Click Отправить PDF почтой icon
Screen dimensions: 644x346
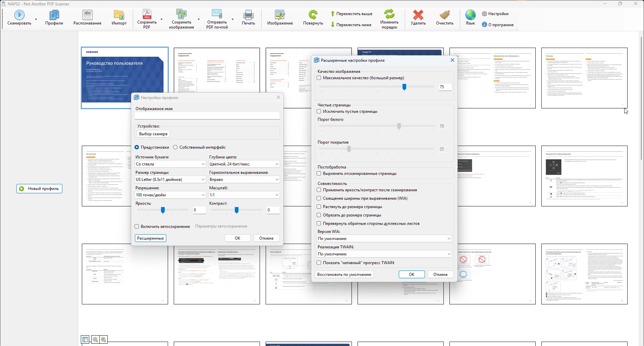pos(217,14)
